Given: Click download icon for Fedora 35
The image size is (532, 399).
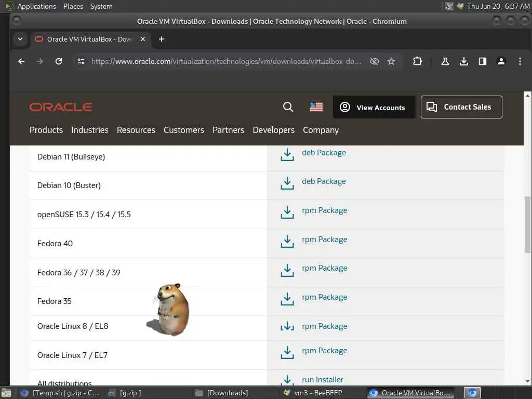Looking at the screenshot, I should click(287, 299).
